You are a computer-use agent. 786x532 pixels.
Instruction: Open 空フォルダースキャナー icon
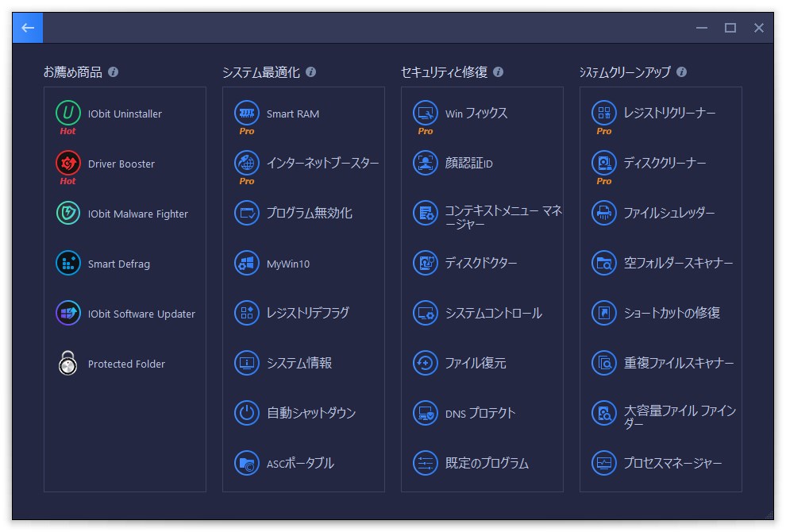point(604,264)
